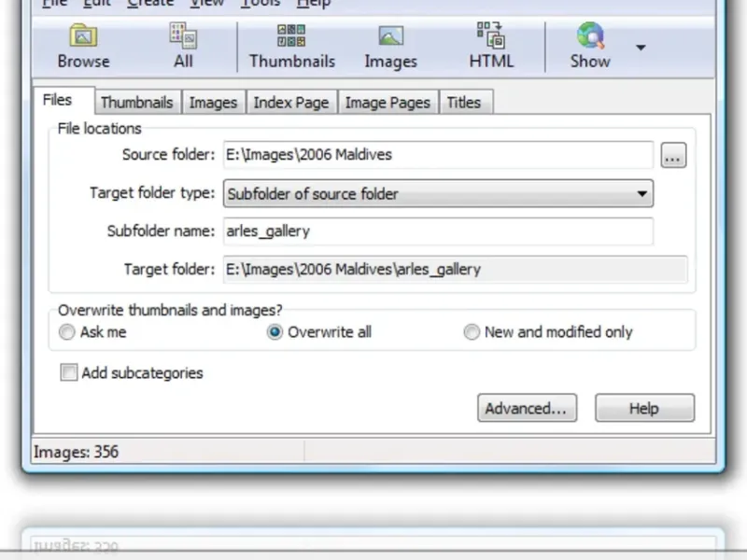This screenshot has height=560, width=747.
Task: Click the Overwrite thumbnails and images? label
Action: (170, 310)
